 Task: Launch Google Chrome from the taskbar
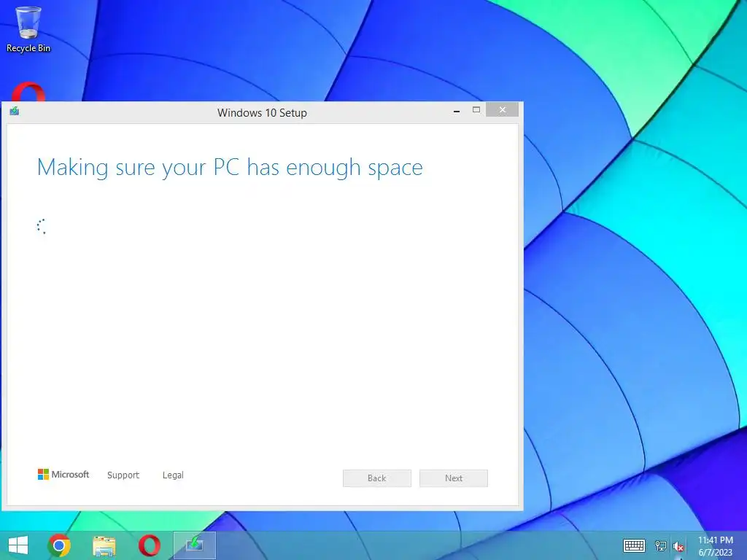(59, 545)
